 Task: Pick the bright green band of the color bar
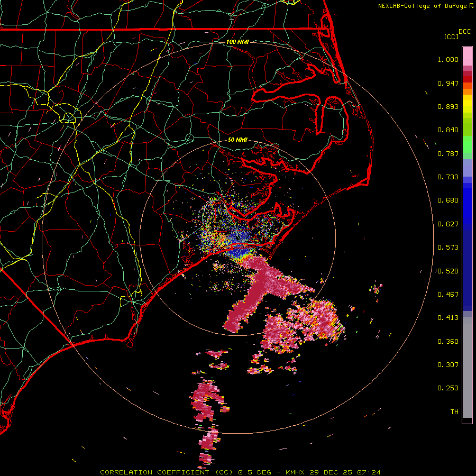(x=467, y=144)
